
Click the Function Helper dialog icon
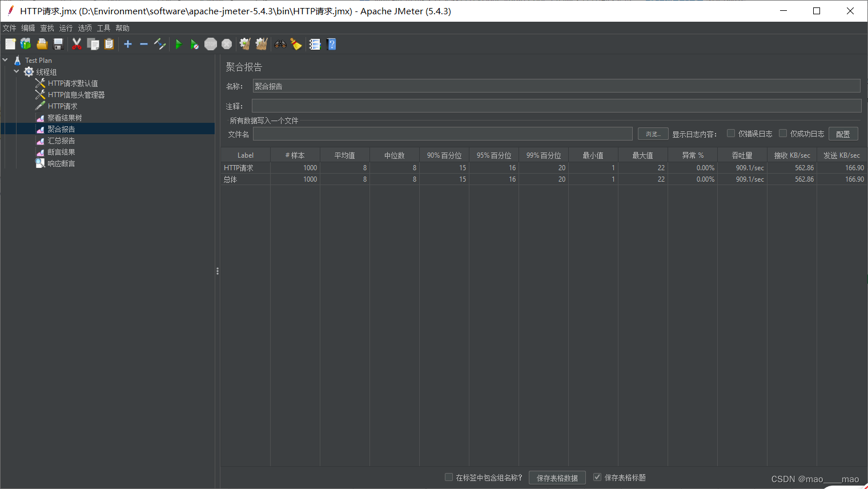(x=315, y=44)
